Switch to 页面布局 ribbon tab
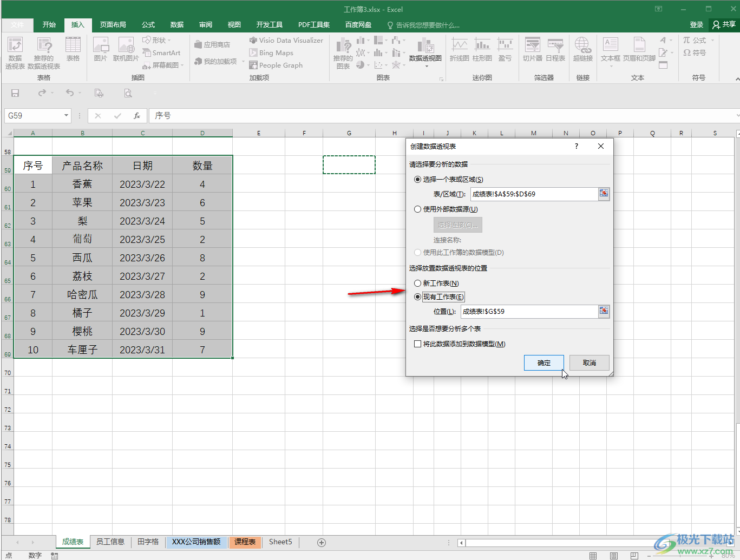 pyautogui.click(x=113, y=24)
